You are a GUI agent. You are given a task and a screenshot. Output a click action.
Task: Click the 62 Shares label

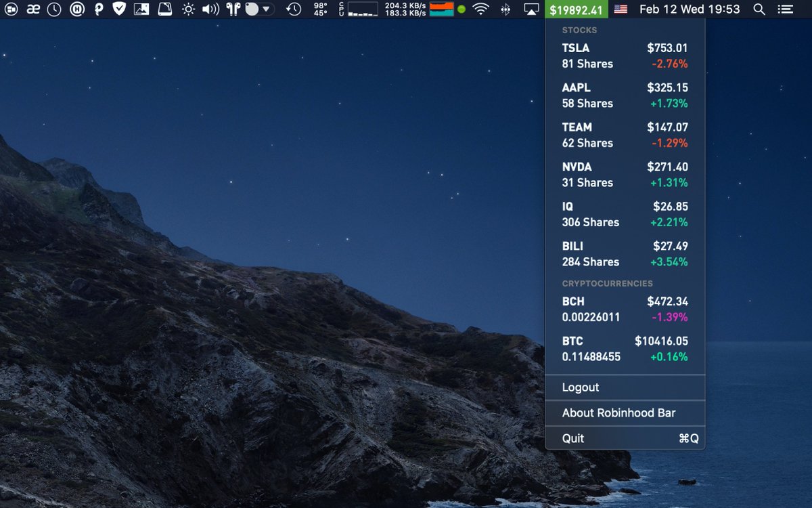click(588, 143)
